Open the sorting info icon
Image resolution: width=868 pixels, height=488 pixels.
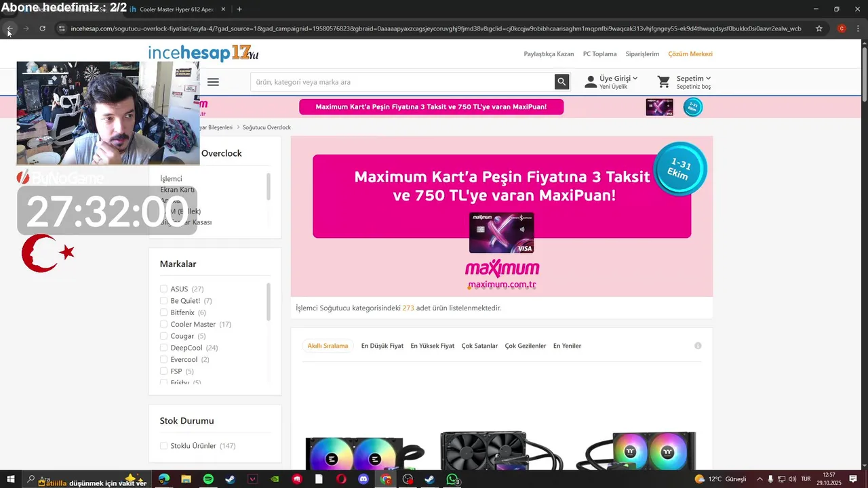coord(698,346)
